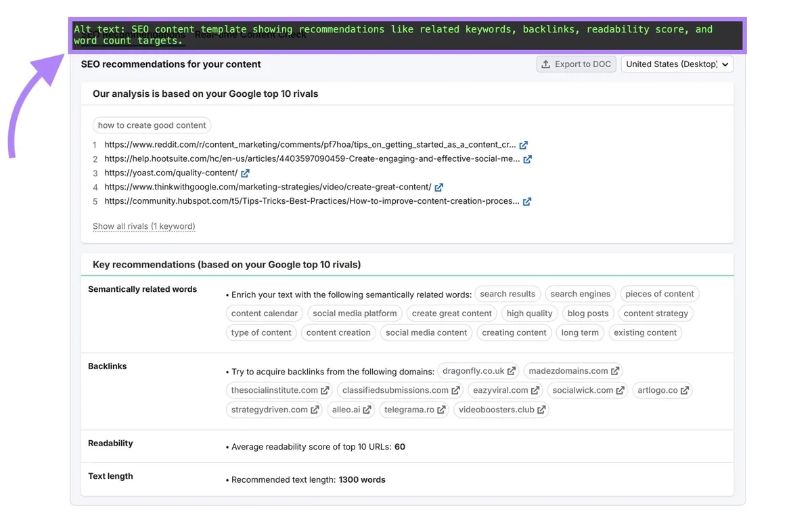
Task: Click the 'high quality' keyword tag
Action: (x=530, y=313)
